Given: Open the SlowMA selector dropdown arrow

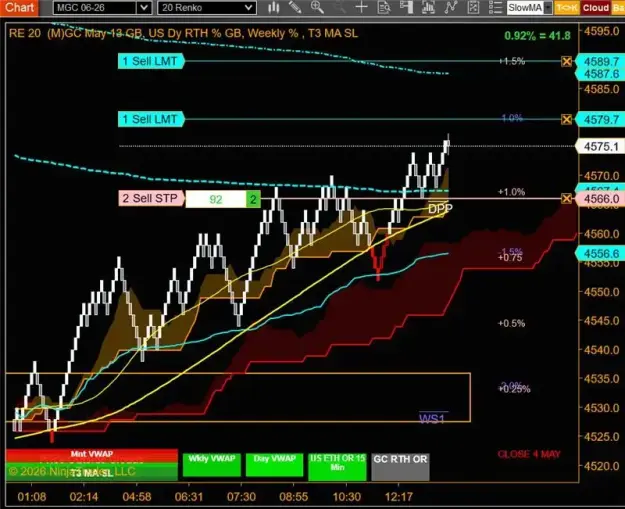Looking at the screenshot, I should [x=548, y=8].
